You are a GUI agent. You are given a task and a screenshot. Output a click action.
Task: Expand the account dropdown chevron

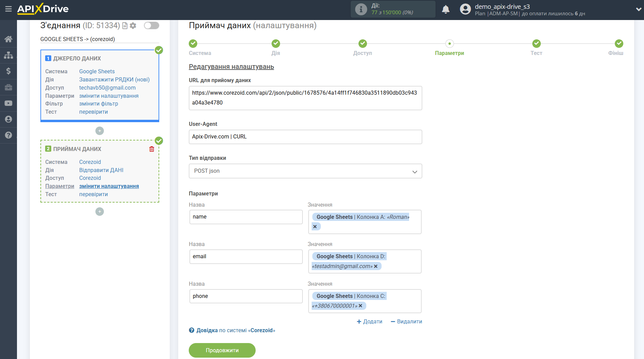coord(638,10)
